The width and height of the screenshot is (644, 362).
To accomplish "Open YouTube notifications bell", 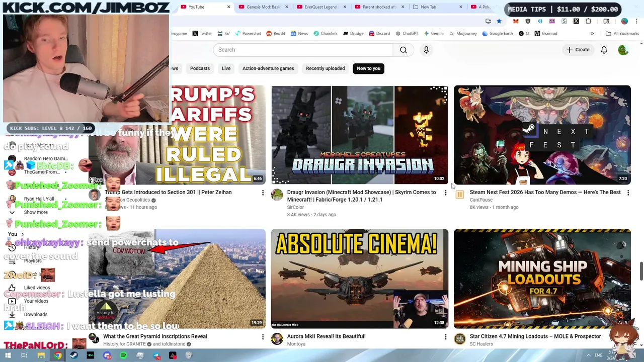I will click(x=604, y=50).
